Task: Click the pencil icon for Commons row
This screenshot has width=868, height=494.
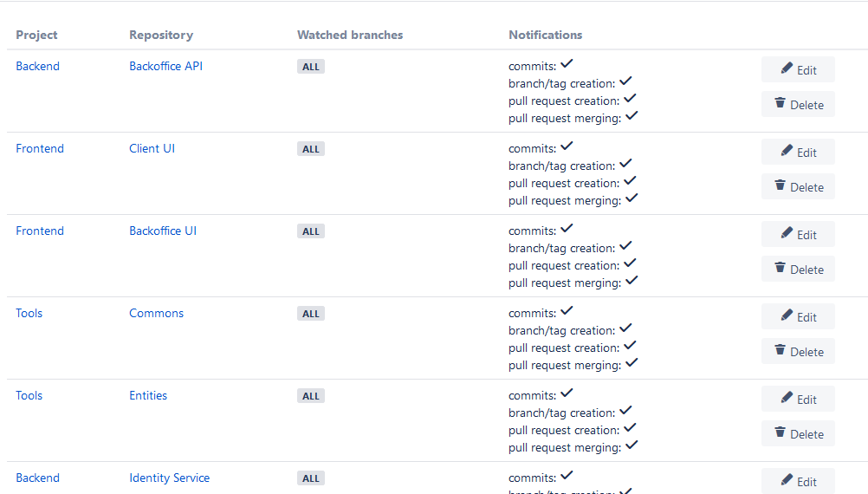Action: click(x=787, y=315)
